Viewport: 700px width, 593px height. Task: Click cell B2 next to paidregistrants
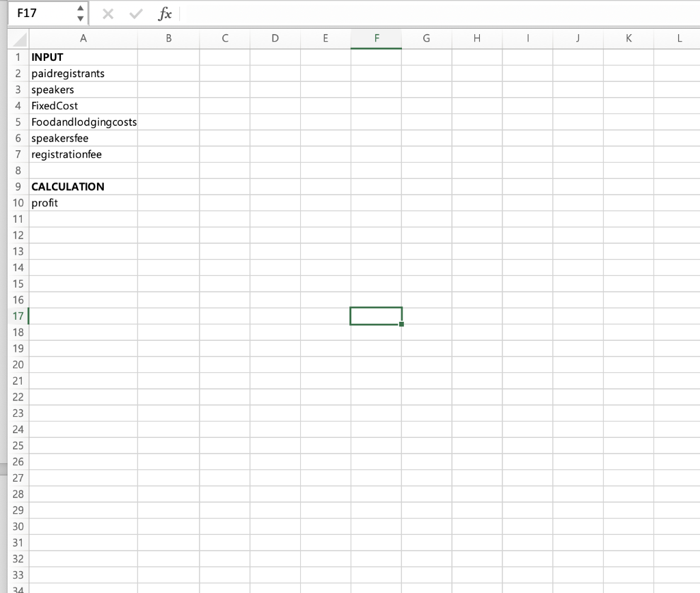click(169, 73)
